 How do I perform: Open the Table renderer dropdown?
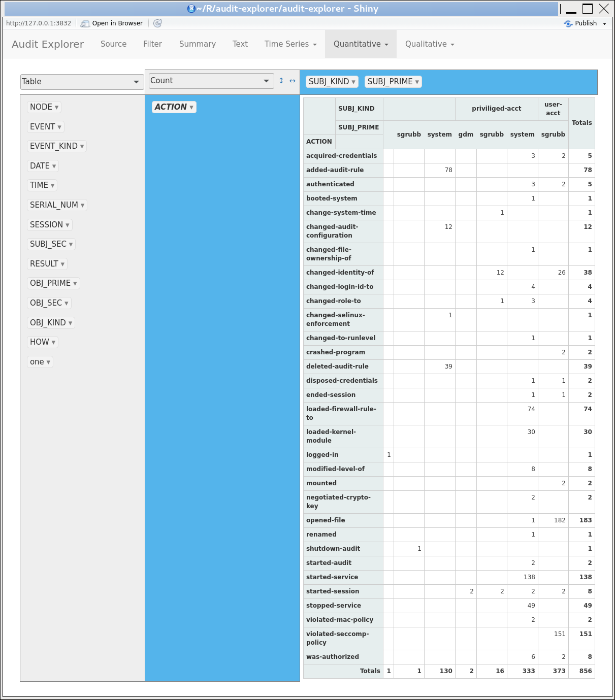pyautogui.click(x=82, y=82)
